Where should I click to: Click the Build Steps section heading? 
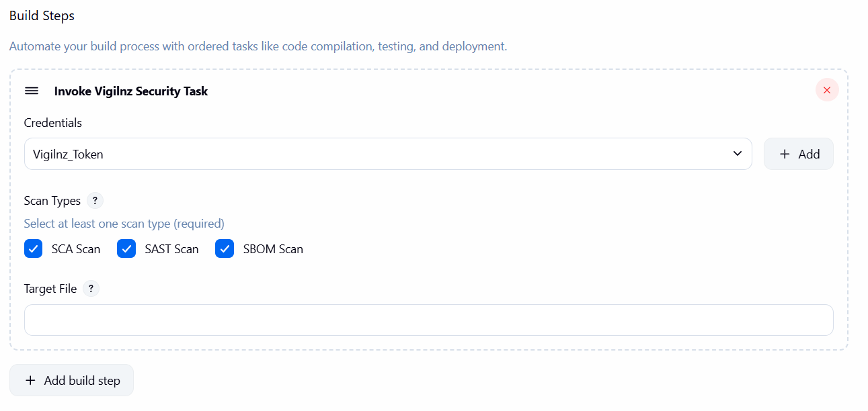tap(42, 16)
